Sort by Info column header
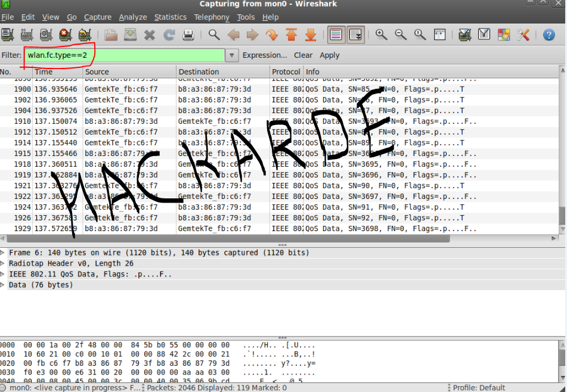The image size is (567, 392). 431,71
